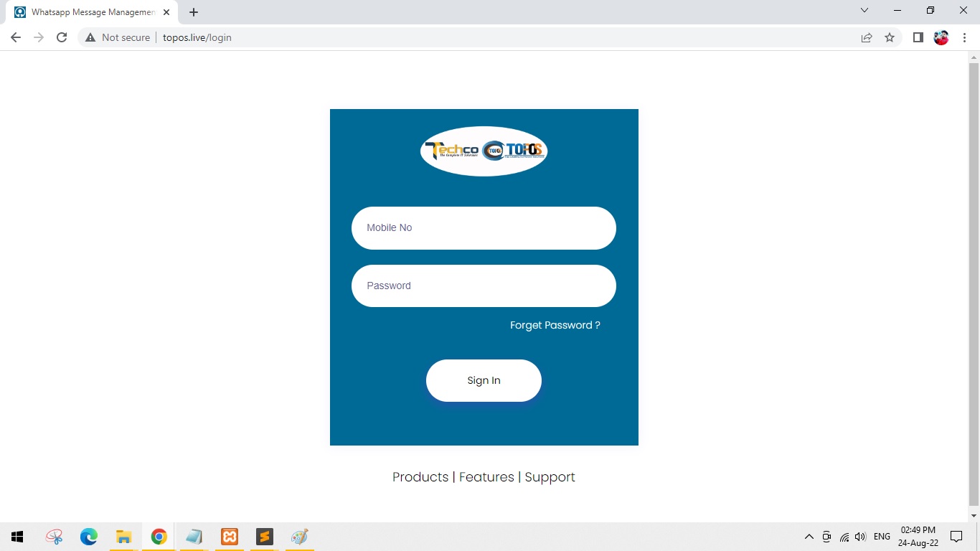Toggle the browser side panel icon
The width and height of the screenshot is (980, 551).
(918, 37)
